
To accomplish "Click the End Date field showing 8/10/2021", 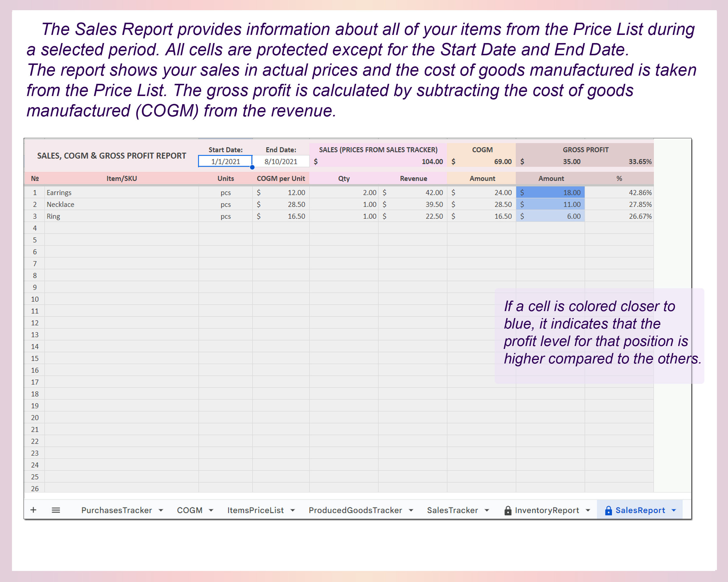I will pos(281,162).
